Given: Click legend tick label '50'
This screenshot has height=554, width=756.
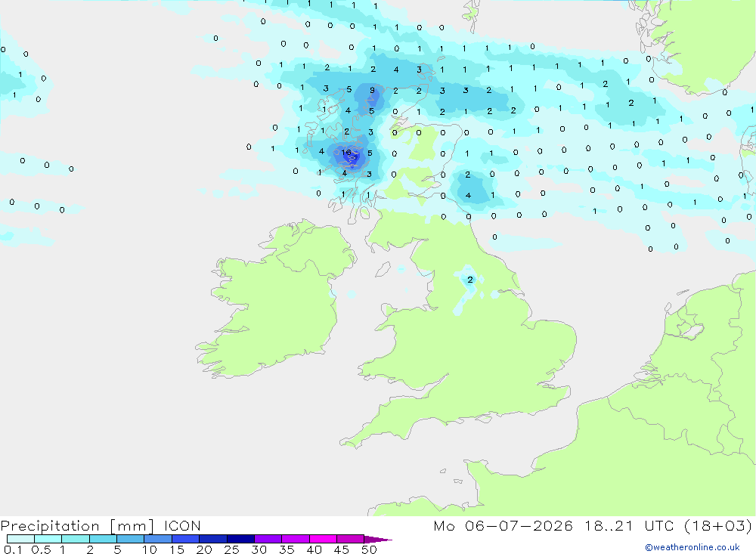Looking at the screenshot, I should (x=369, y=549).
